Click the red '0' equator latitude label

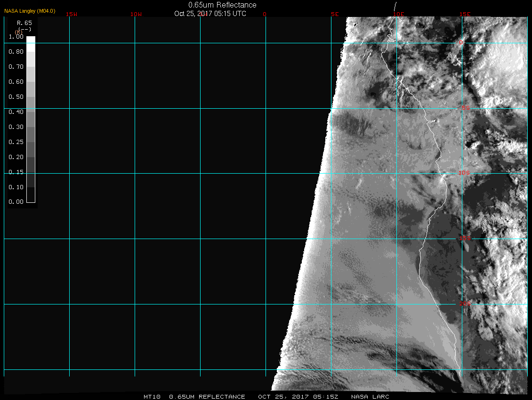(x=461, y=42)
